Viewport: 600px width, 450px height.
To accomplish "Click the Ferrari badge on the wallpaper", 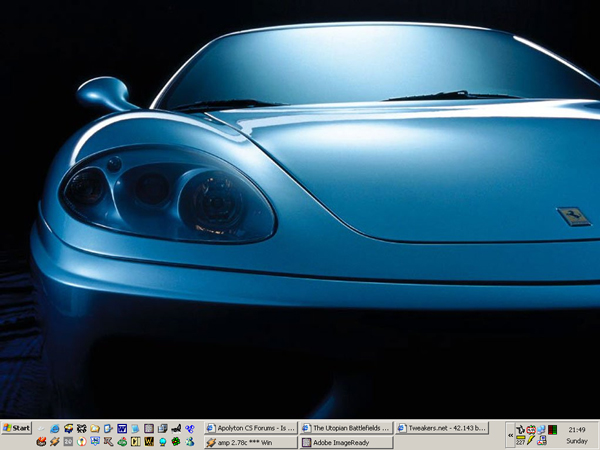I will 573,217.
